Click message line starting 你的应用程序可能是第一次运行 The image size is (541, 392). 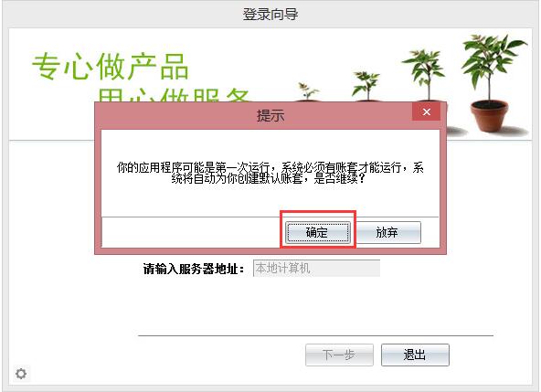pos(270,167)
